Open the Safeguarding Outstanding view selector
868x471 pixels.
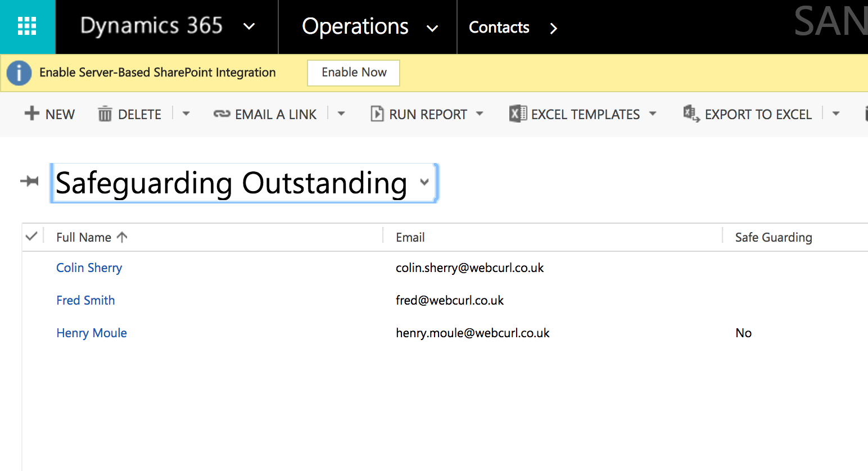(425, 183)
